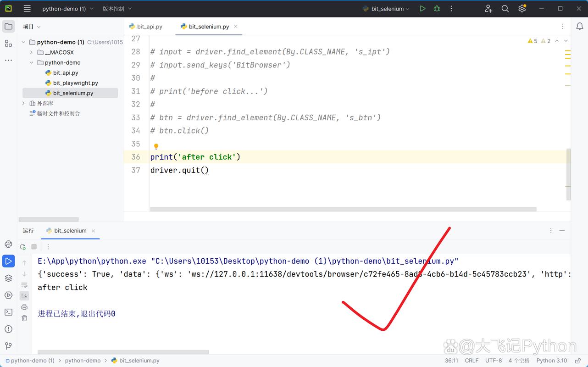Viewport: 588px width, 367px height.
Task: Open the main hamburger menu
Action: (27, 9)
